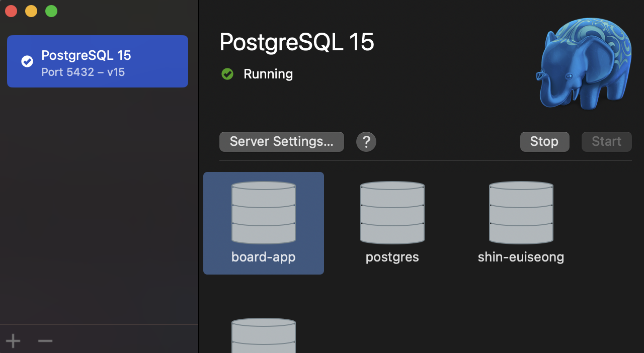Click the disabled Start button

coord(606,142)
